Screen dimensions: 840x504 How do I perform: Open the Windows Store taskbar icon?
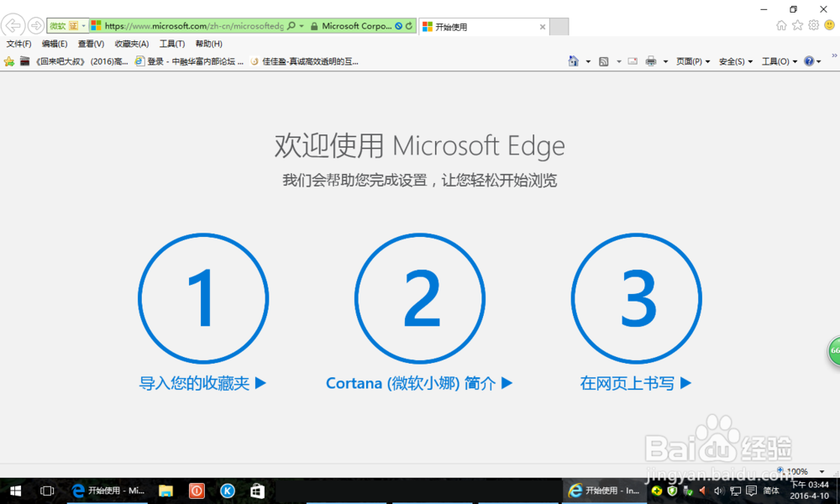258,491
